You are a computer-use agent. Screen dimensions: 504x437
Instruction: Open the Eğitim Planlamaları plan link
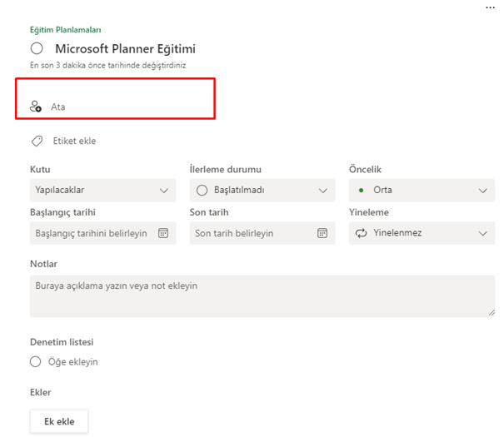[65, 30]
